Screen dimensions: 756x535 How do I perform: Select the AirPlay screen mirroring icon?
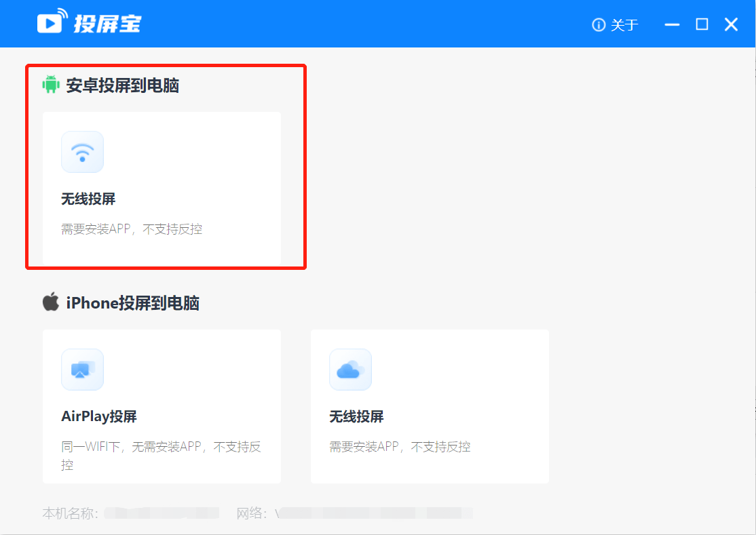[x=82, y=370]
